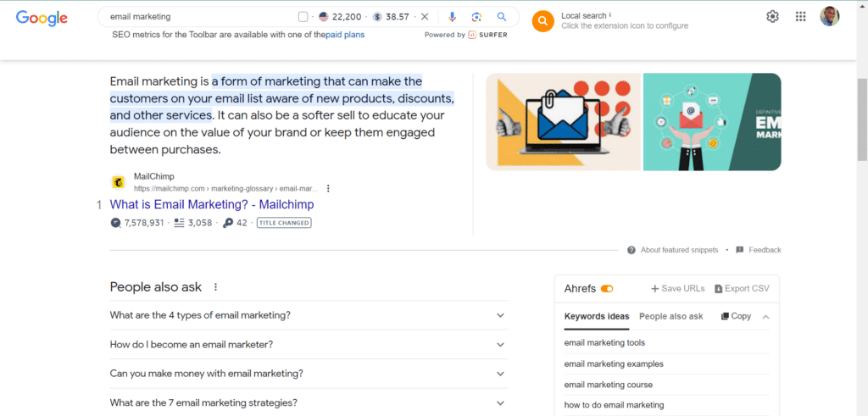Click the info icon beside Local search
Screen dimensions: 868x416
pyautogui.click(x=610, y=15)
